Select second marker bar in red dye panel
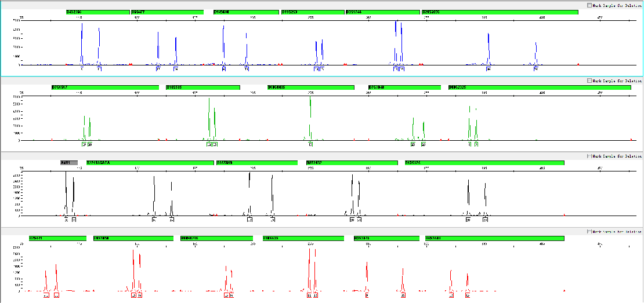Image resolution: width=644 pixels, height=303 pixels. (x=134, y=238)
